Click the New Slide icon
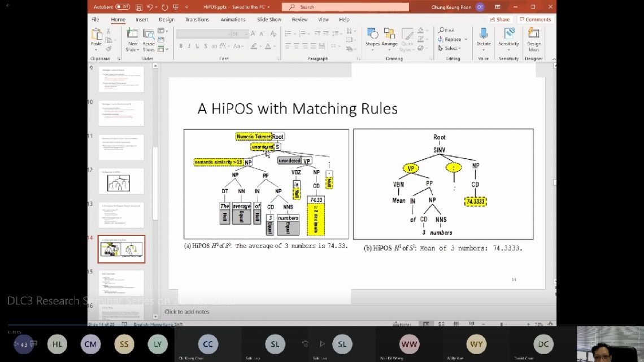The image size is (644, 362). [133, 39]
